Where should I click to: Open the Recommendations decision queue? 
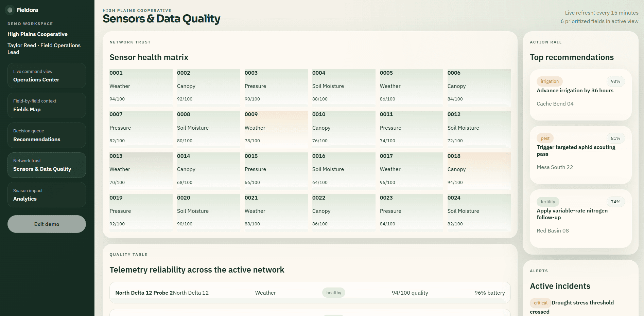pyautogui.click(x=47, y=135)
